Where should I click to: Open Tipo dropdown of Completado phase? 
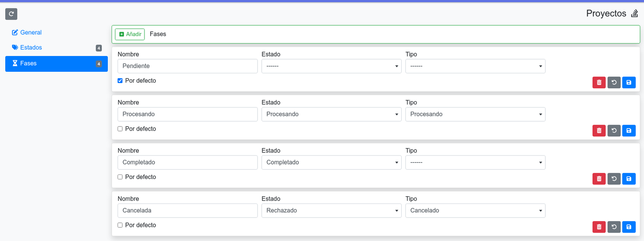475,162
